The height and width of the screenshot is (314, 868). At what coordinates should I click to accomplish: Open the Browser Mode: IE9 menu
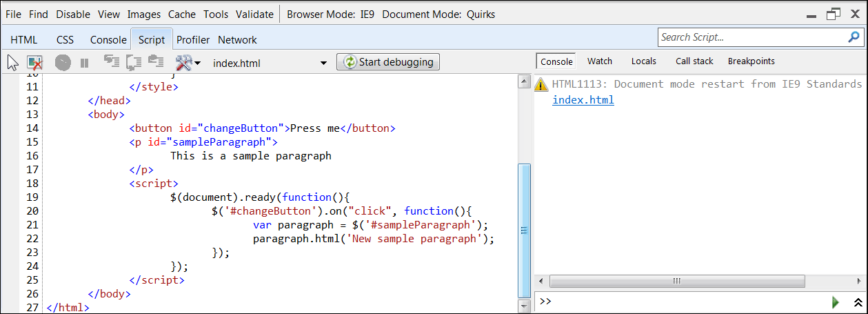tap(331, 14)
